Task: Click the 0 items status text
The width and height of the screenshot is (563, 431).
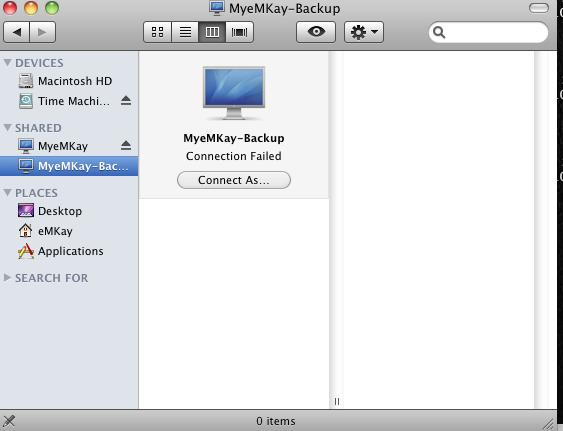Action: tap(276, 421)
